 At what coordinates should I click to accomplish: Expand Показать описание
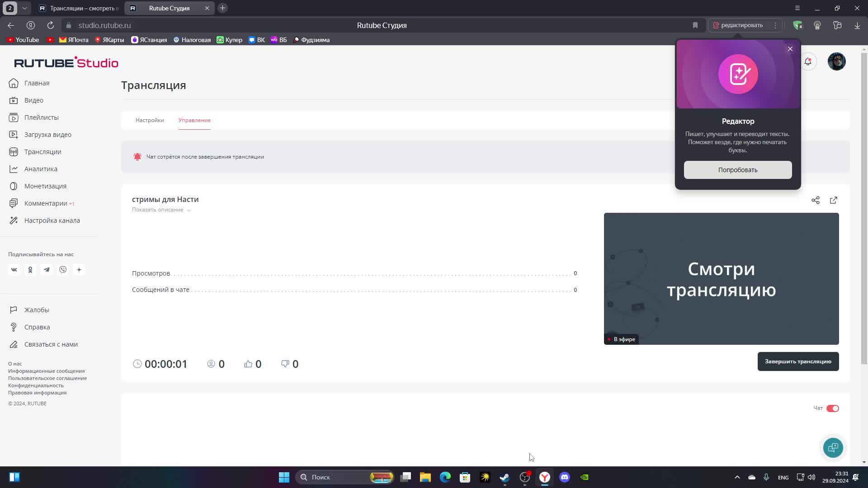(x=161, y=210)
